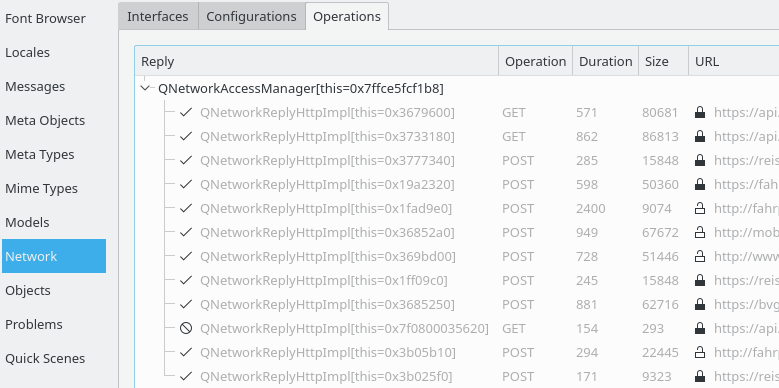779x388 pixels.
Task: Open Objects in the sidebar
Action: tap(28, 290)
